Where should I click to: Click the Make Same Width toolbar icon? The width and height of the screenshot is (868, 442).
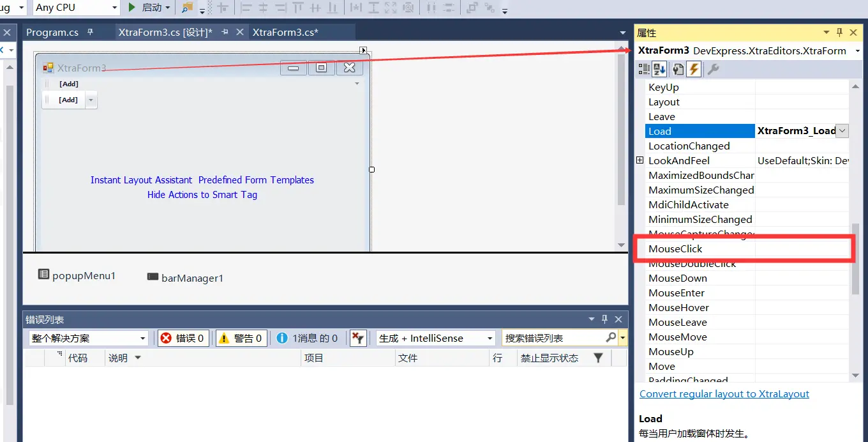pos(356,8)
